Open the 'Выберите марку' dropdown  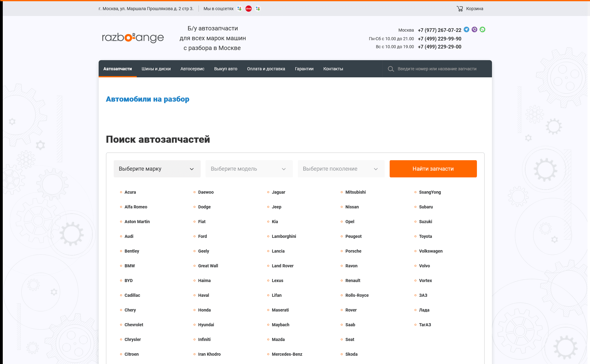[157, 168]
